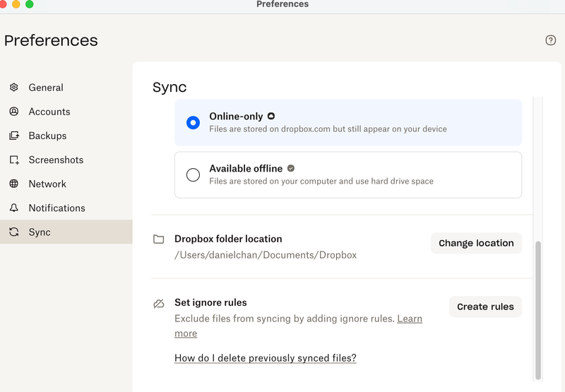Screen dimensions: 565x392
Task: Click the Notifications bell icon
Action: coord(14,208)
